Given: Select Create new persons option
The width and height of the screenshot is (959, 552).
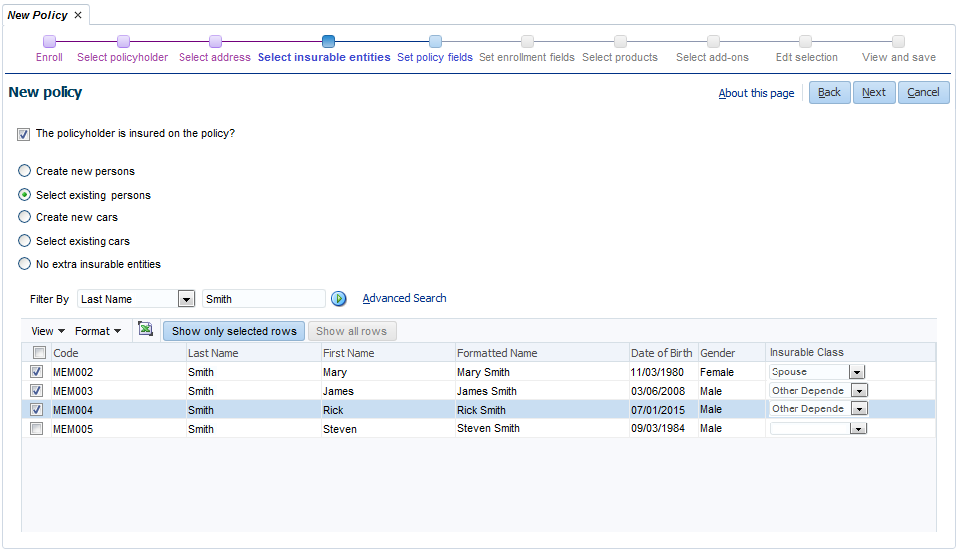Looking at the screenshot, I should (24, 171).
